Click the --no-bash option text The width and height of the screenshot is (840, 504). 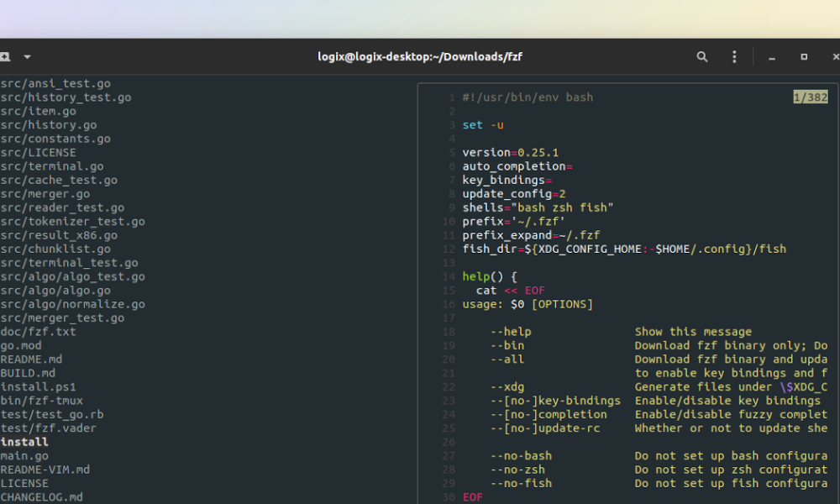pyautogui.click(x=522, y=456)
